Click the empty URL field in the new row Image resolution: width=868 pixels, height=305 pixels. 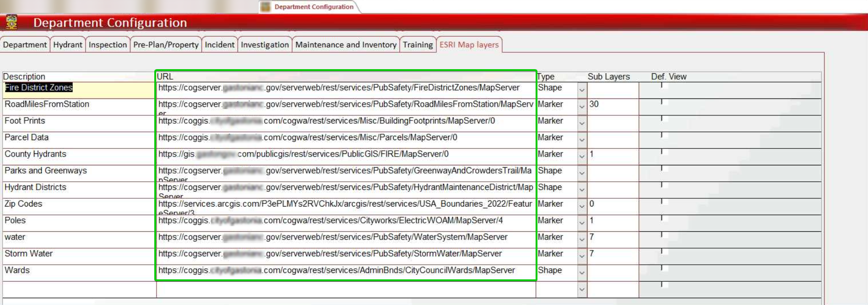click(x=346, y=289)
